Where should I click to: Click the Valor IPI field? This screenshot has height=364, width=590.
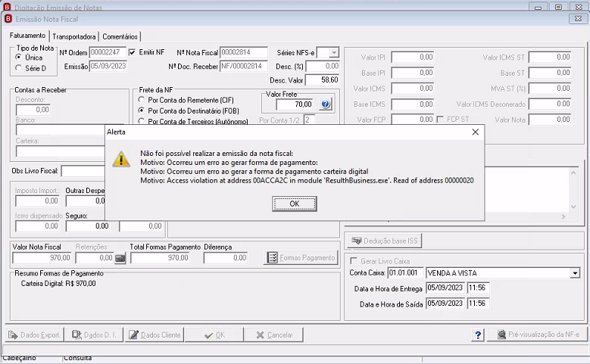click(x=413, y=58)
